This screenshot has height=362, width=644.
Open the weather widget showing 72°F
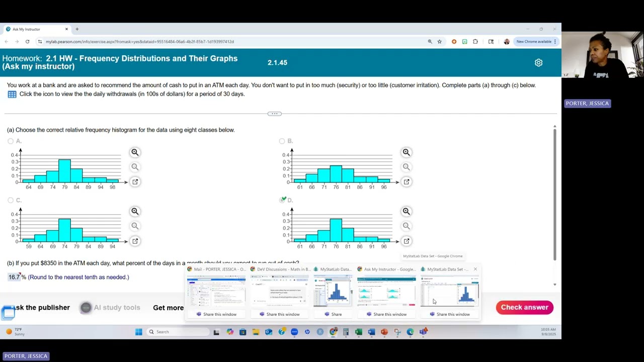coord(15,332)
